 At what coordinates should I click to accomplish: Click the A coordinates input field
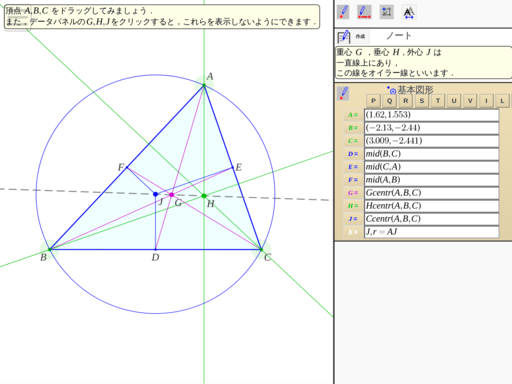[x=432, y=115]
